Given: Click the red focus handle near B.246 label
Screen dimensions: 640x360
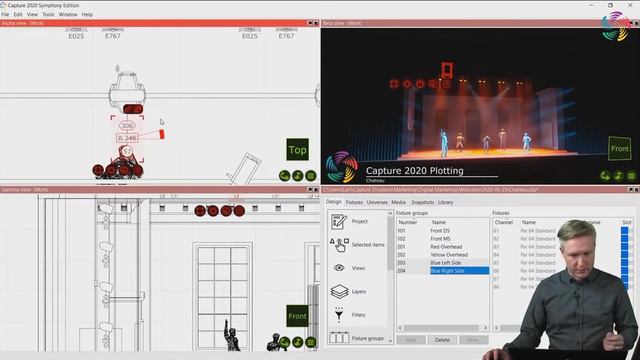Looking at the screenshot, I should pyautogui.click(x=162, y=134).
